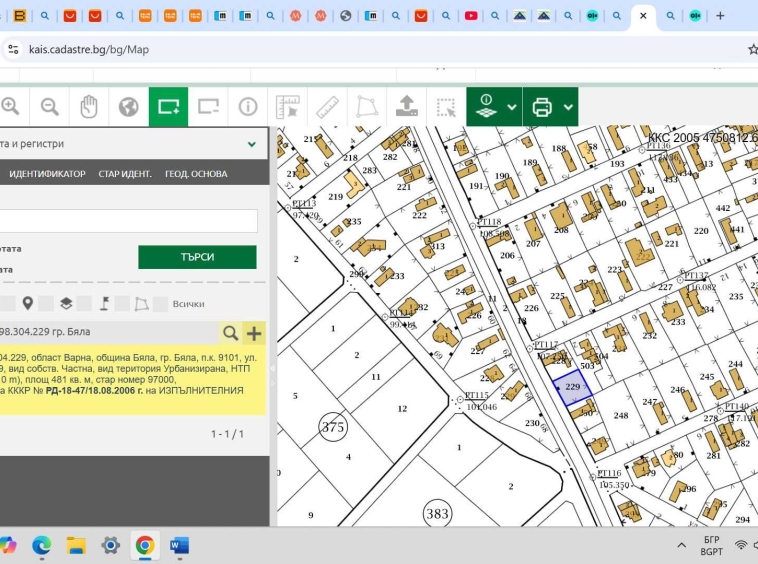Click parcel label 248 on the map
Image resolution: width=758 pixels, height=564 pixels.
(621, 416)
